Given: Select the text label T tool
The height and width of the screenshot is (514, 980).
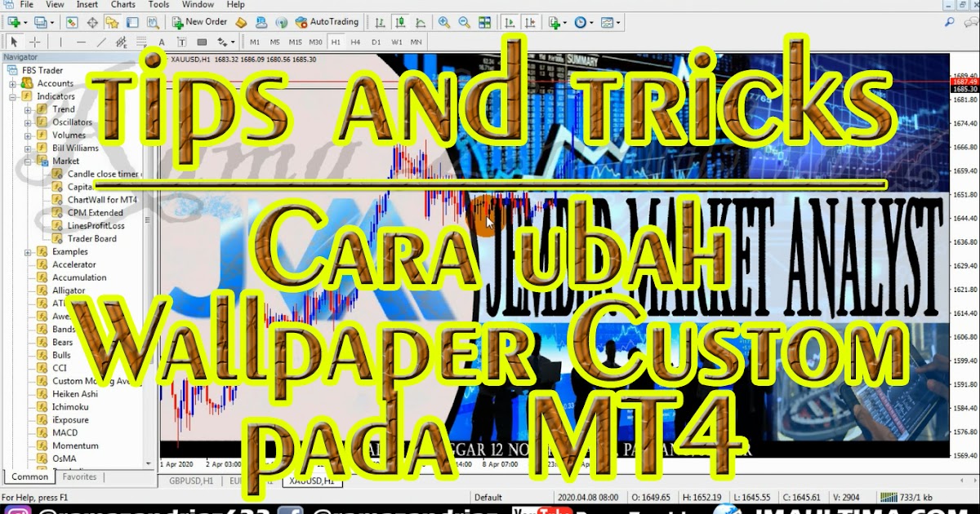Looking at the screenshot, I should tap(181, 42).
